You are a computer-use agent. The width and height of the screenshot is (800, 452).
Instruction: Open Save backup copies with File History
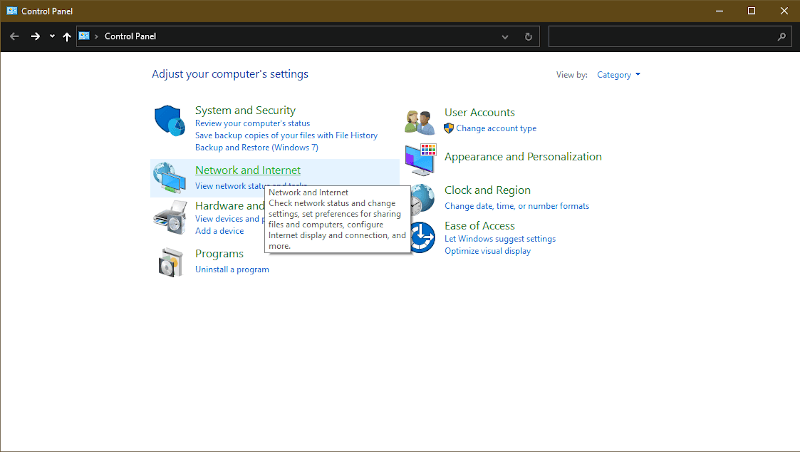tap(286, 135)
